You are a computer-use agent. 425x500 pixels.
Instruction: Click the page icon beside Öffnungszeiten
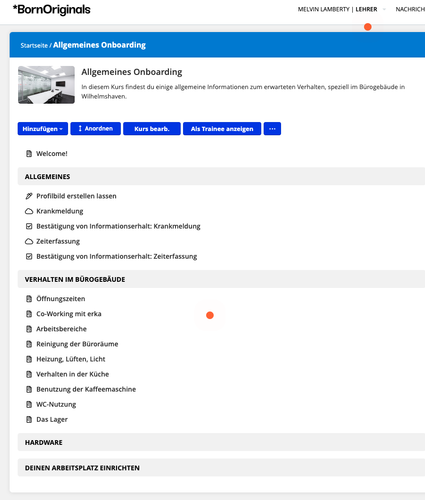29,299
